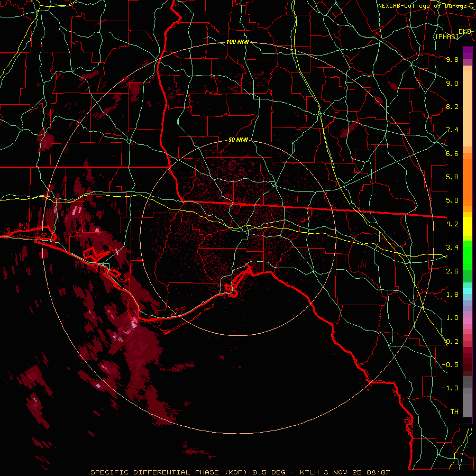Click the cyan segment of color scale
Viewport: 476px width, 476px height.
pos(467,290)
